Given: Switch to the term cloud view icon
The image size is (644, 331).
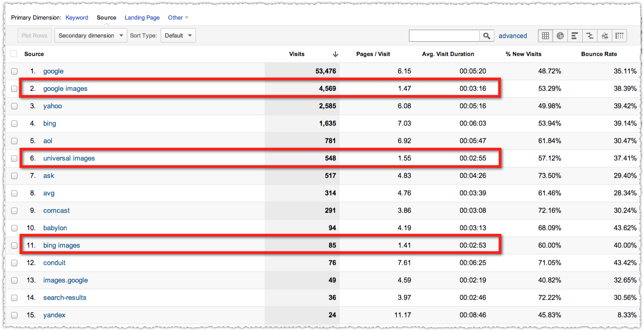Looking at the screenshot, I should pyautogui.click(x=604, y=36).
